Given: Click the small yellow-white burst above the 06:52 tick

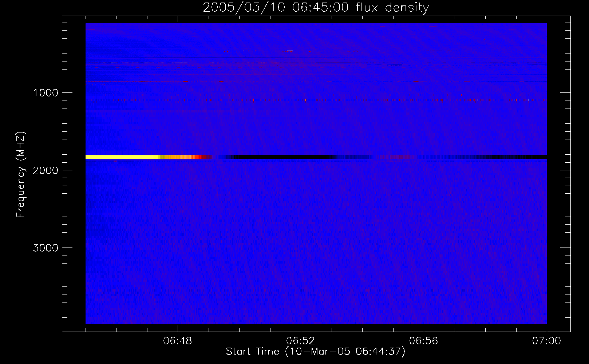Looking at the screenshot, I should pos(290,51).
